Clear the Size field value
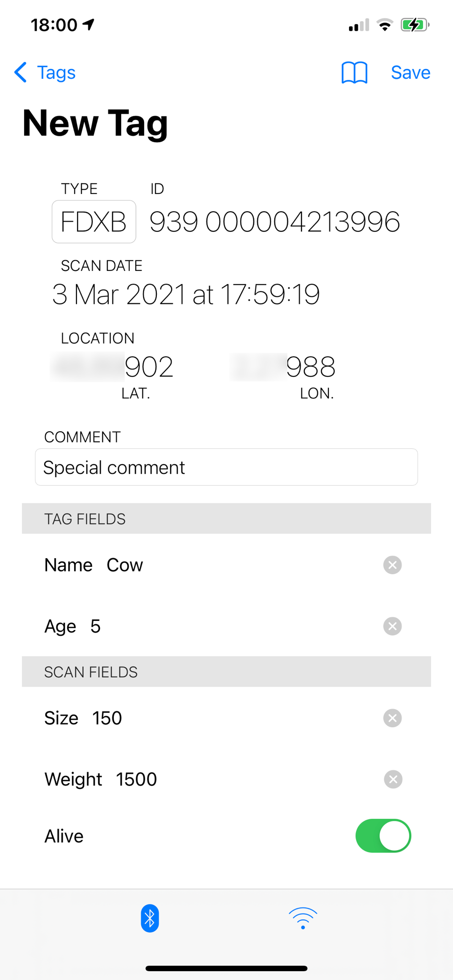The width and height of the screenshot is (453, 980). (x=392, y=718)
